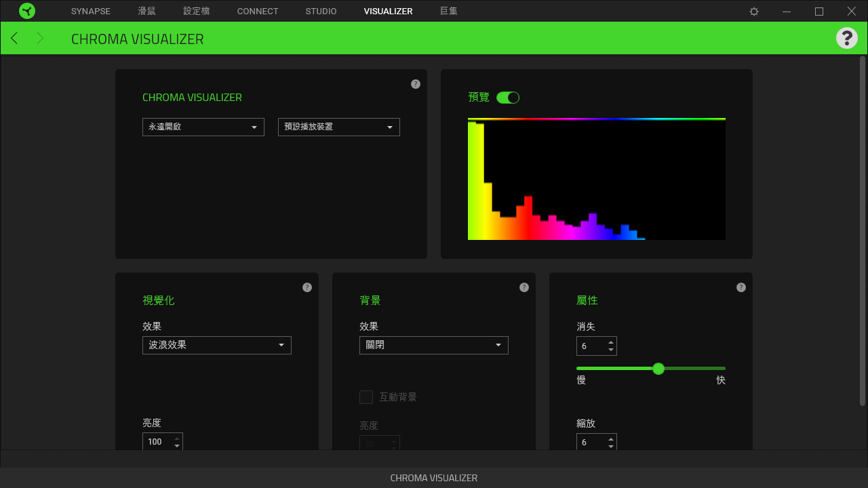This screenshot has height=488, width=868.
Task: Increase 視覺化 亮度 value with up arrow
Action: pyautogui.click(x=177, y=438)
